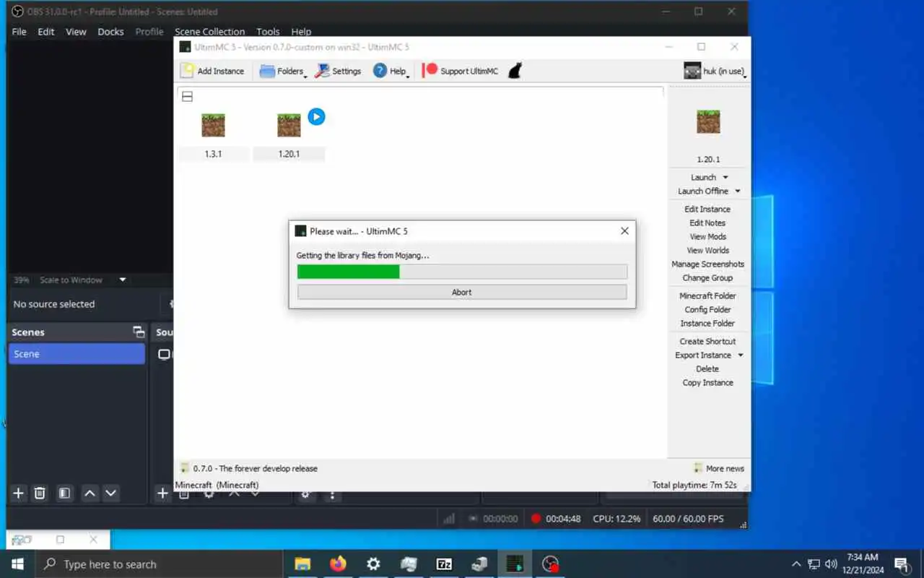Click the 60.00 / 60.00 FPS status
Viewport: 924px width, 578px height.
(688, 519)
